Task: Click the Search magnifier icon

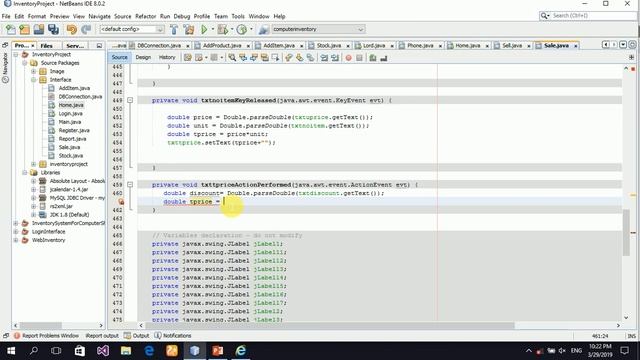Action: pyautogui.click(x=544, y=16)
